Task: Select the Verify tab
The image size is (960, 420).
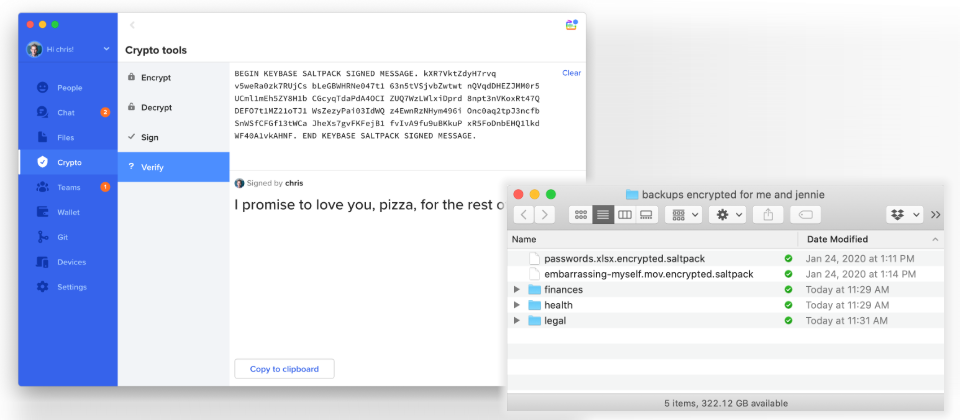Action: [173, 167]
